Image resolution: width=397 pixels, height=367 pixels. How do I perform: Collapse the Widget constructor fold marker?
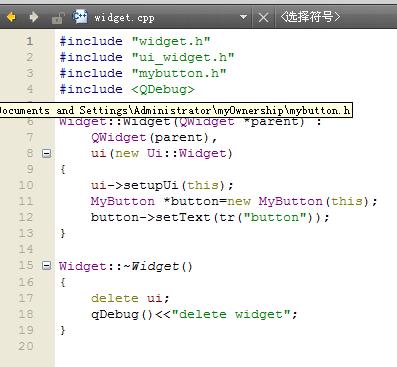pyautogui.click(x=47, y=153)
